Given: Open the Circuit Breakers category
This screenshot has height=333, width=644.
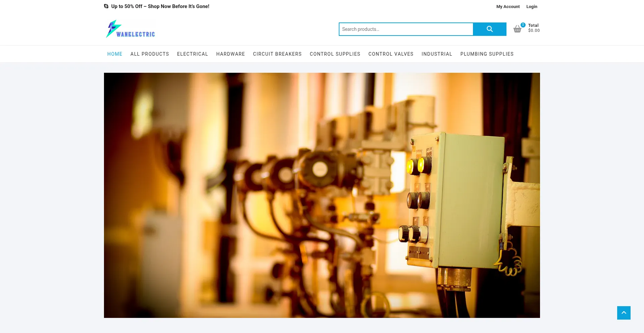Looking at the screenshot, I should pyautogui.click(x=277, y=54).
